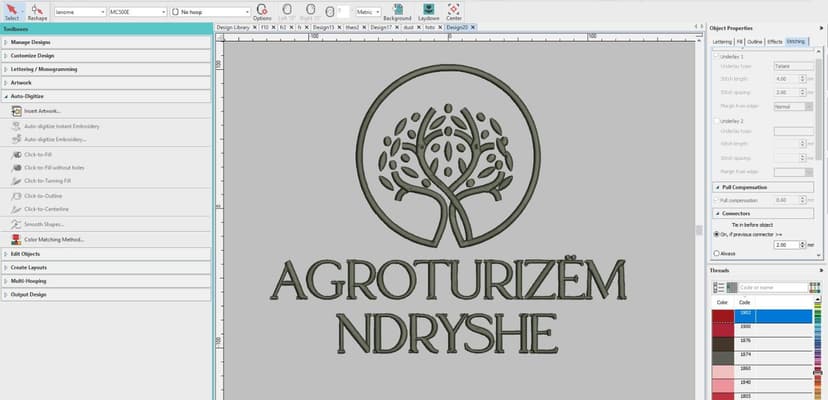Choose the Click-to-Fill tool icon
Image resolution: width=828 pixels, height=400 pixels.
(x=16, y=154)
